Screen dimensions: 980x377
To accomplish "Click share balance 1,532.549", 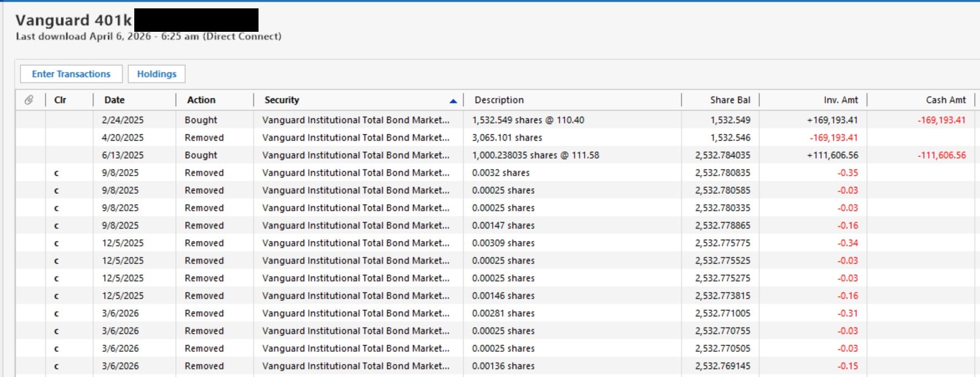I will 730,120.
